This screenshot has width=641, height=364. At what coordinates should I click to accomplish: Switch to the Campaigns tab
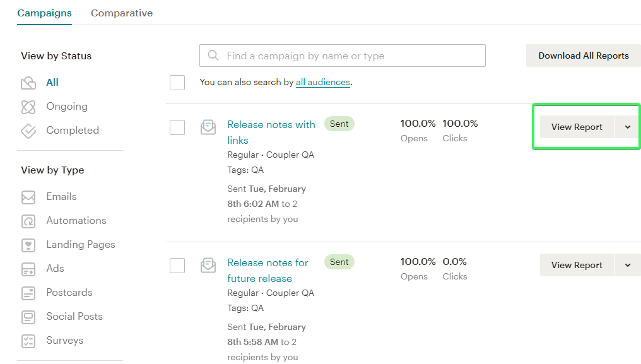[45, 13]
